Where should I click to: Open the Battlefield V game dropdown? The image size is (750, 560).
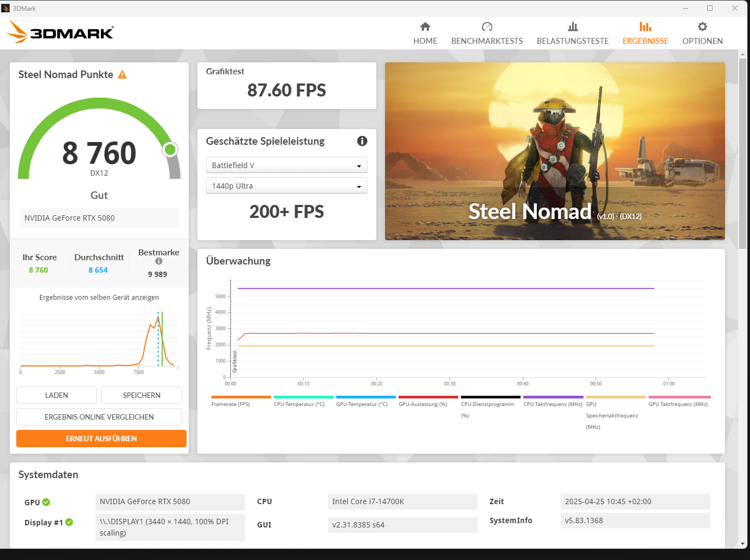point(287,165)
